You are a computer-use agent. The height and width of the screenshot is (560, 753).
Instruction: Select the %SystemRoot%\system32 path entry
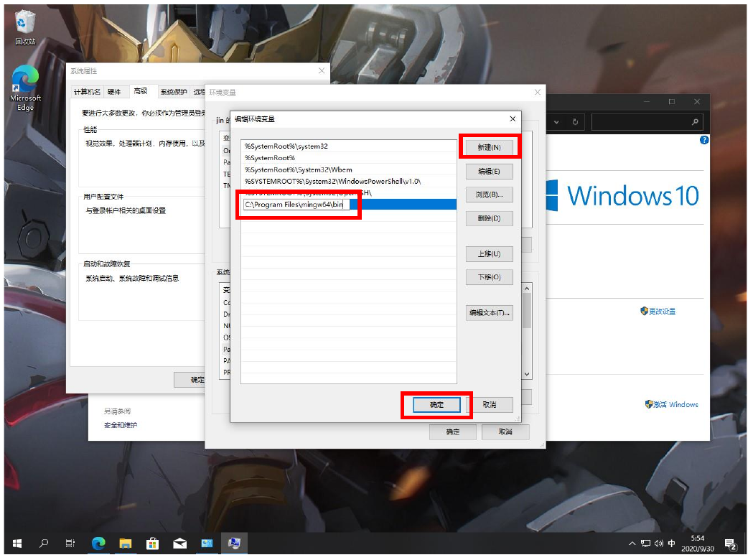click(x=286, y=146)
